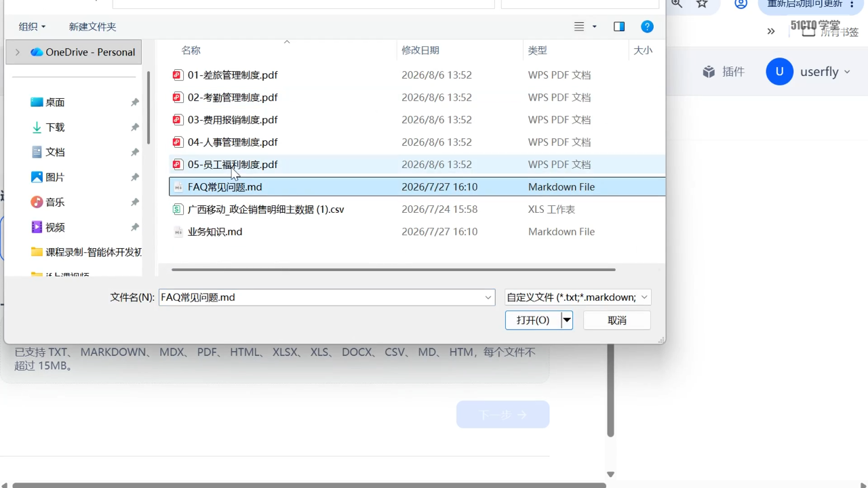The height and width of the screenshot is (488, 868).
Task: Click the 下一步 next step button
Action: coord(502,415)
